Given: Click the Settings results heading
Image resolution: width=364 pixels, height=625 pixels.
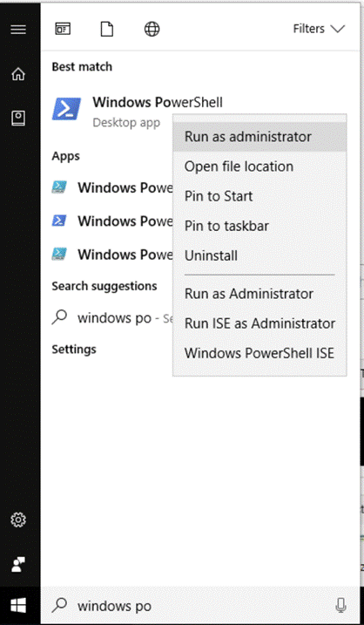Looking at the screenshot, I should [x=74, y=350].
